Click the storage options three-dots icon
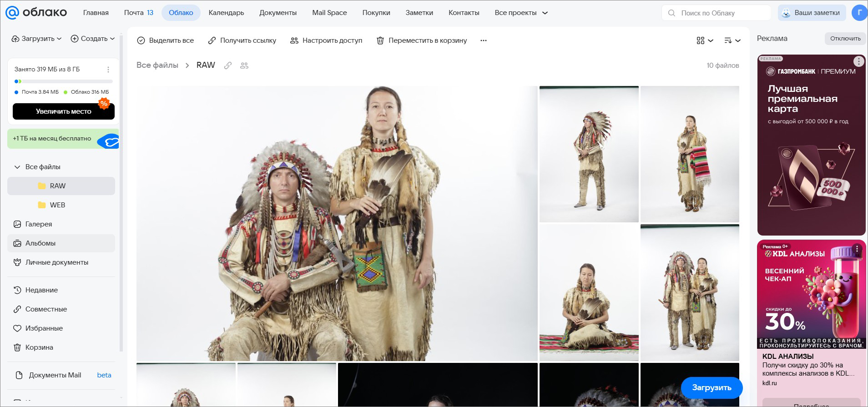 pyautogui.click(x=108, y=70)
